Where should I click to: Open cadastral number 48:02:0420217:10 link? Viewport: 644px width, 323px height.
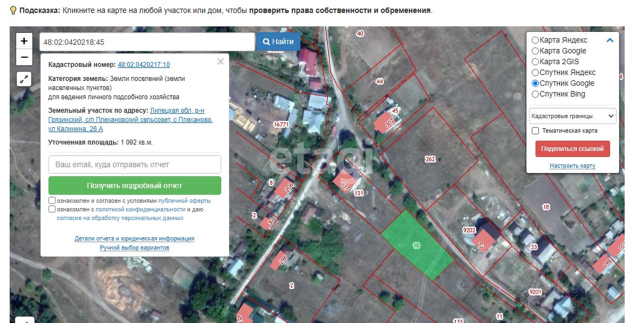coord(144,64)
